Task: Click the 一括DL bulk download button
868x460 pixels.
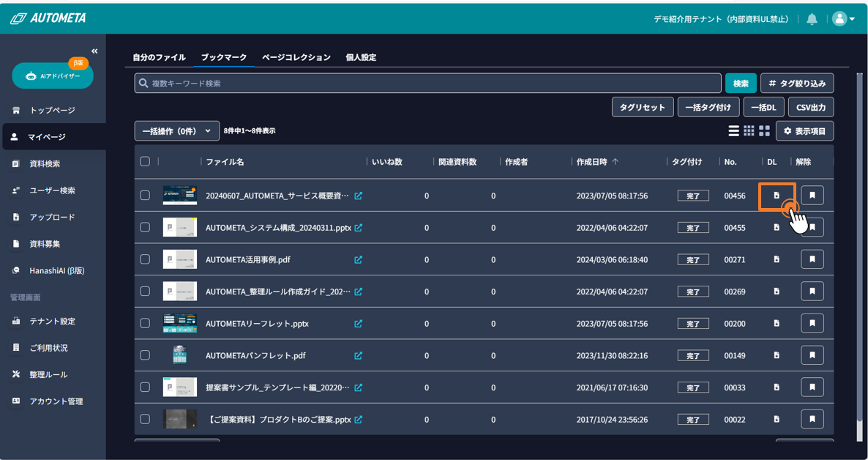Action: 764,107
